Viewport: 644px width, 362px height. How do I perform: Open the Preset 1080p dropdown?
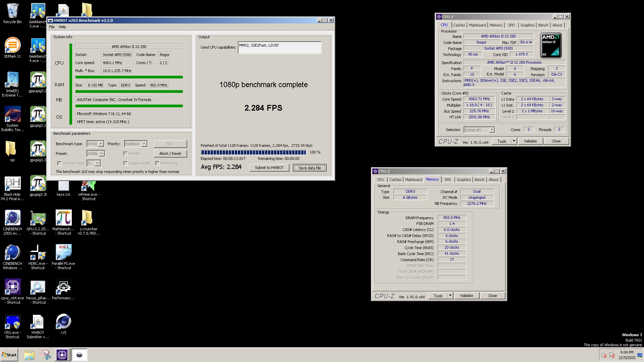point(96,154)
